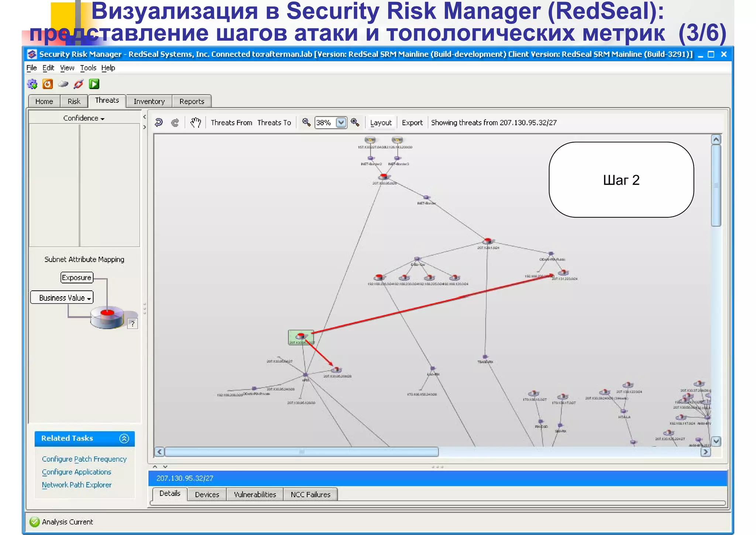The image size is (756, 535).
Task: Click the Layout button
Action: point(381,122)
